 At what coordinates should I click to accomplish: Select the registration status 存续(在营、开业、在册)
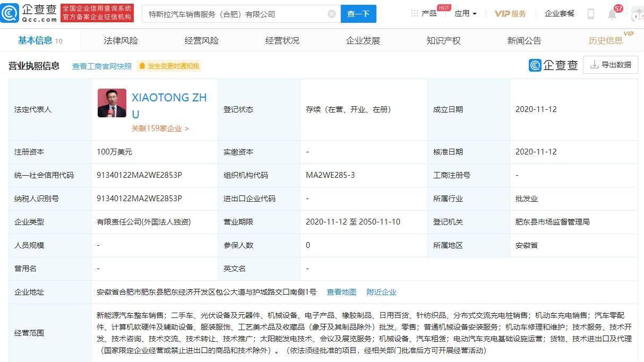pyautogui.click(x=348, y=109)
